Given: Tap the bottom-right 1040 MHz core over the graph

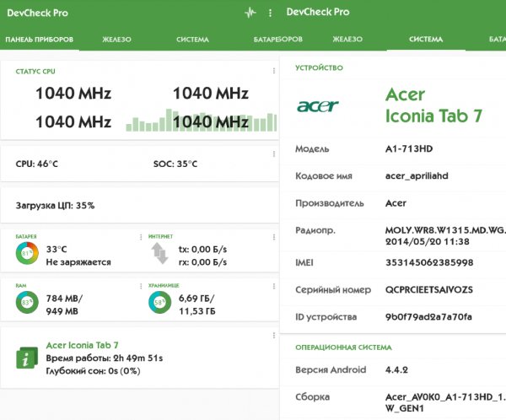Looking at the screenshot, I should (x=211, y=122).
